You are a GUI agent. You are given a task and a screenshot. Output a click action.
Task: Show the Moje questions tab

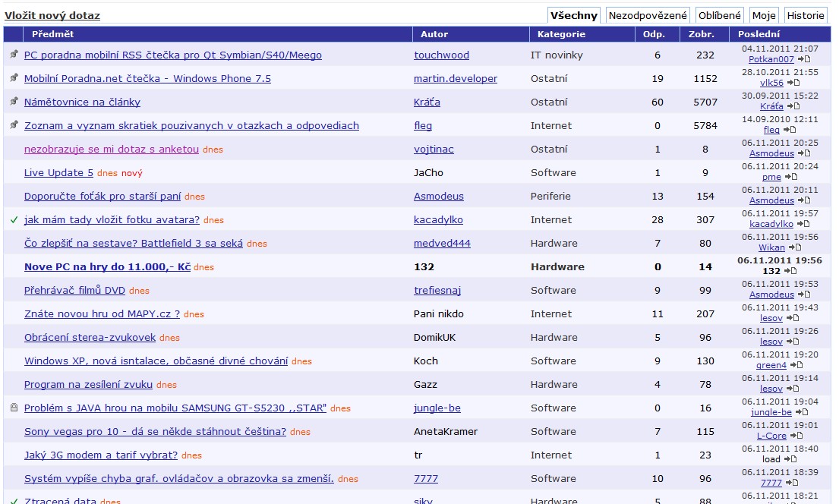pos(764,15)
